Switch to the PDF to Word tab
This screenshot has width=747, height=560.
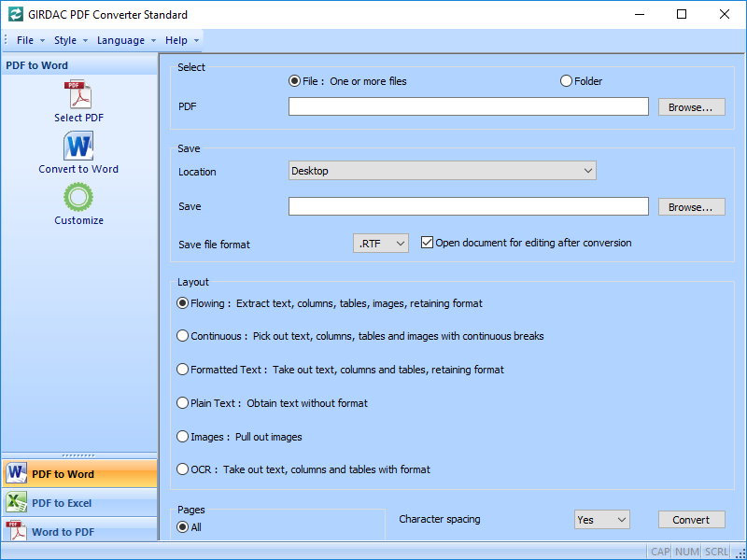tap(79, 474)
